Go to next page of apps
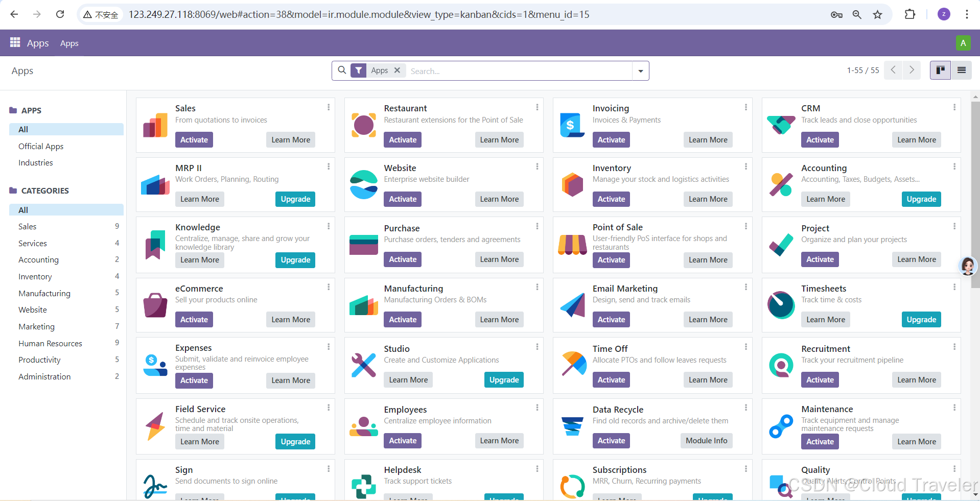 click(912, 70)
